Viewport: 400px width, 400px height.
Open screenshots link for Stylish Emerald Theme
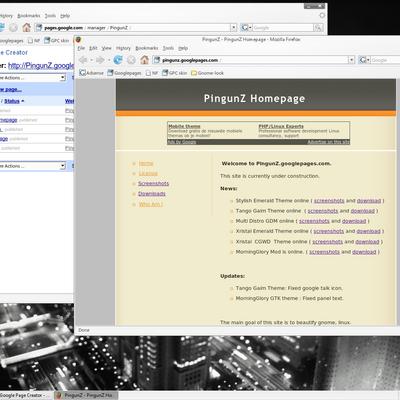pyautogui.click(x=329, y=201)
